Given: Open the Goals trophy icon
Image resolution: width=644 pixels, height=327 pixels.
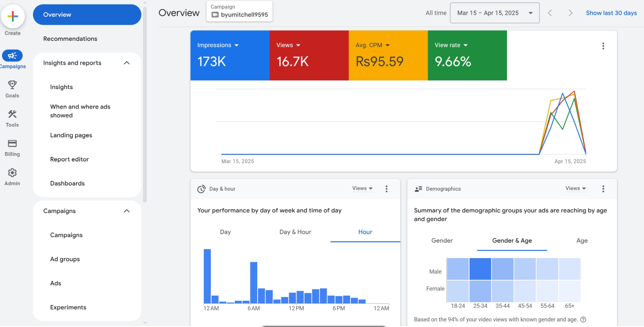Looking at the screenshot, I should pos(12,85).
